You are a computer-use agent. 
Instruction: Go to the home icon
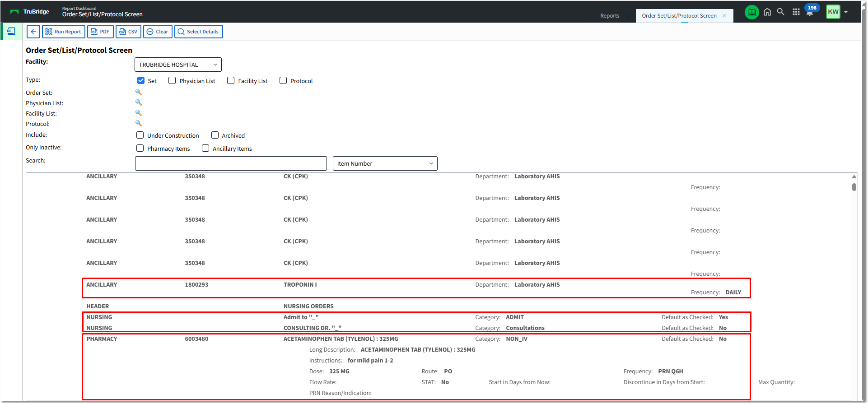pyautogui.click(x=767, y=12)
